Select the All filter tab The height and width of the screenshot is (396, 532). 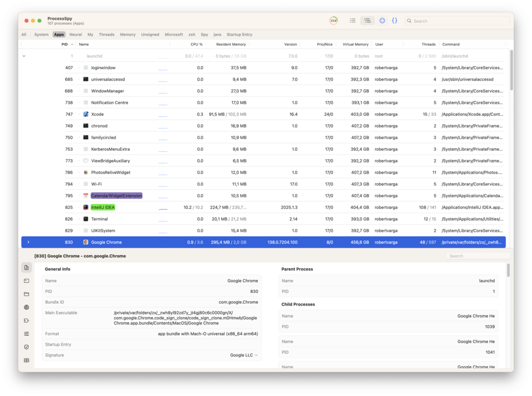tap(24, 34)
